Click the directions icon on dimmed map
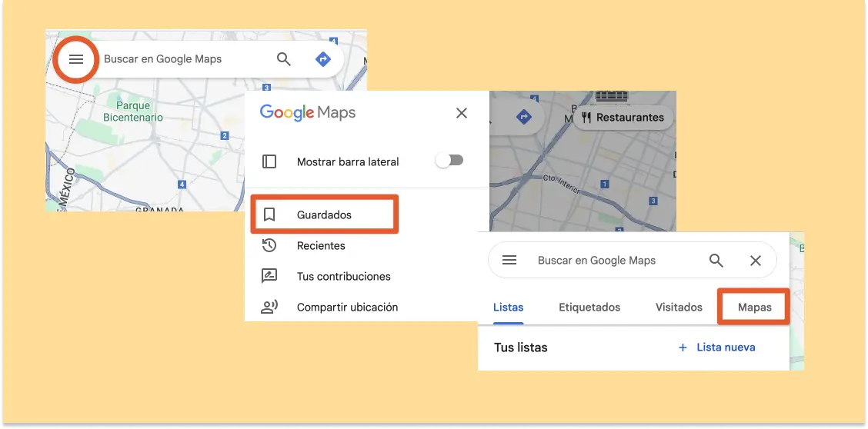 (524, 117)
